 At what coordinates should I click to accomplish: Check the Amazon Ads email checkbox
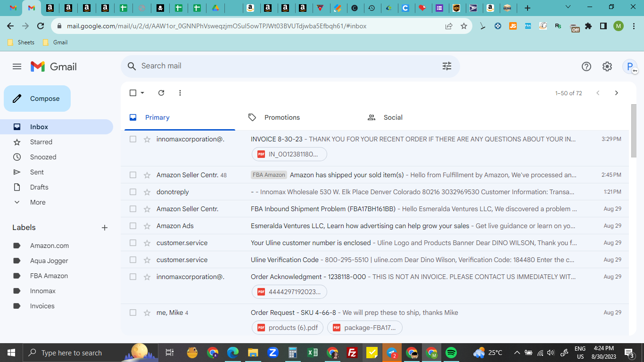point(133,226)
